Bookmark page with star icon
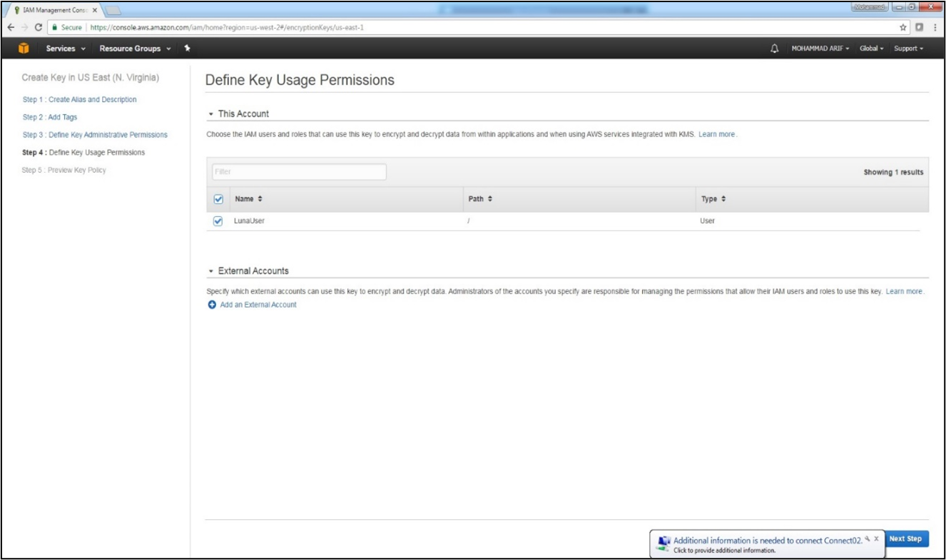 903,27
